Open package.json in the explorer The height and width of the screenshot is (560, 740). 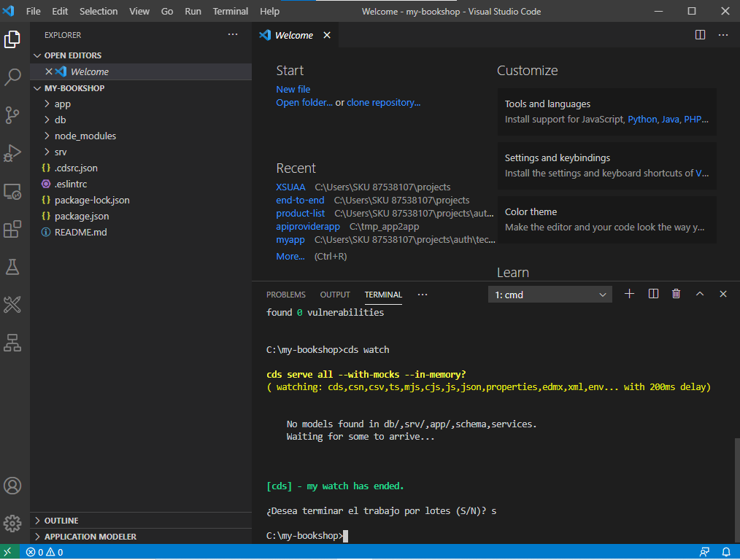(x=81, y=217)
